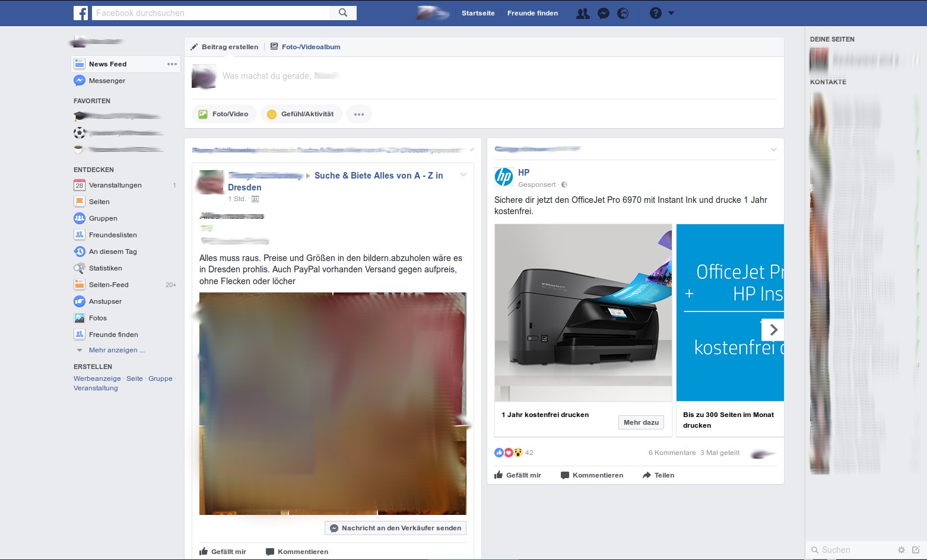The height and width of the screenshot is (560, 927).
Task: Open Messenger in left sidebar
Action: [107, 81]
